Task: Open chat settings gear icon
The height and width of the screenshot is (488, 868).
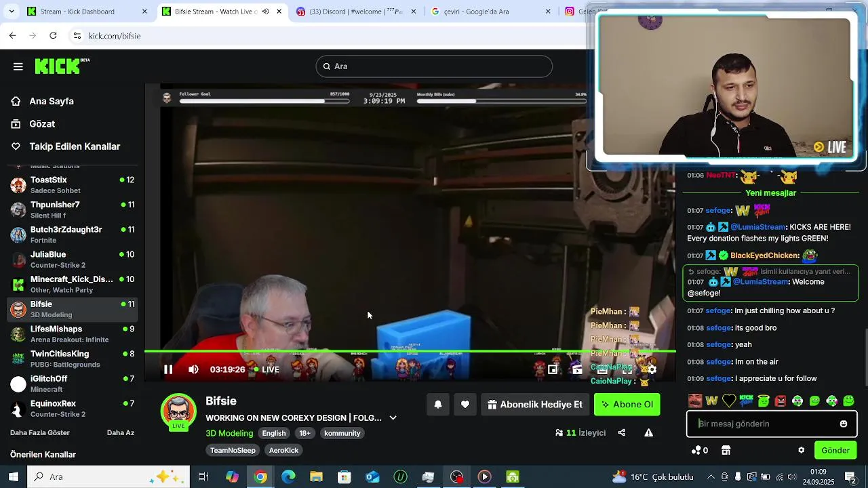Action: tap(802, 450)
